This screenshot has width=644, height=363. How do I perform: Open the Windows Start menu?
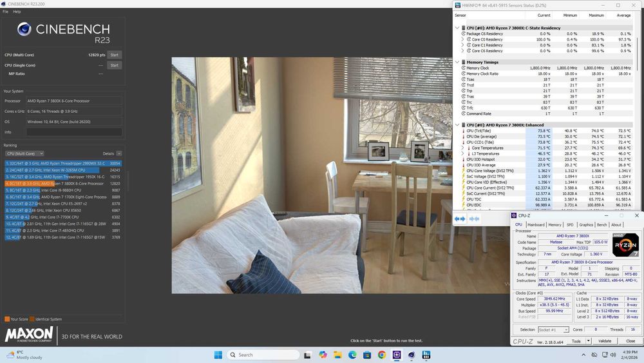(x=218, y=355)
